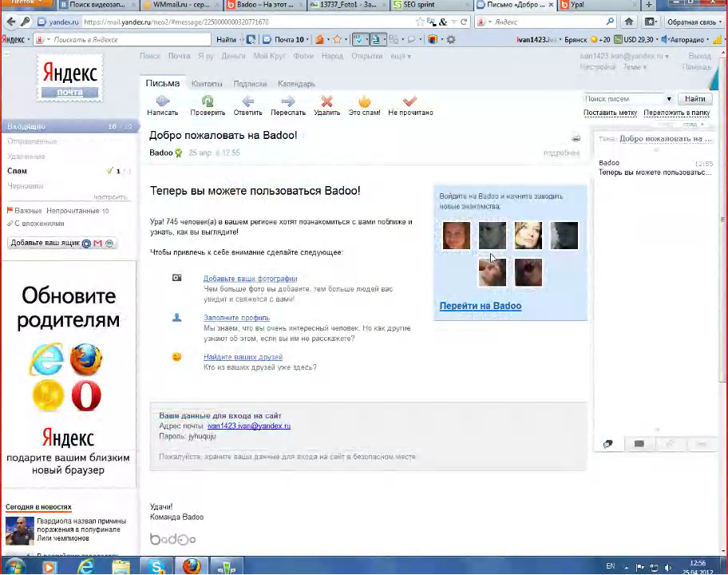Screen dimensions: 728x575
Task: Open Переложить в папку dropdown
Action: click(x=676, y=113)
